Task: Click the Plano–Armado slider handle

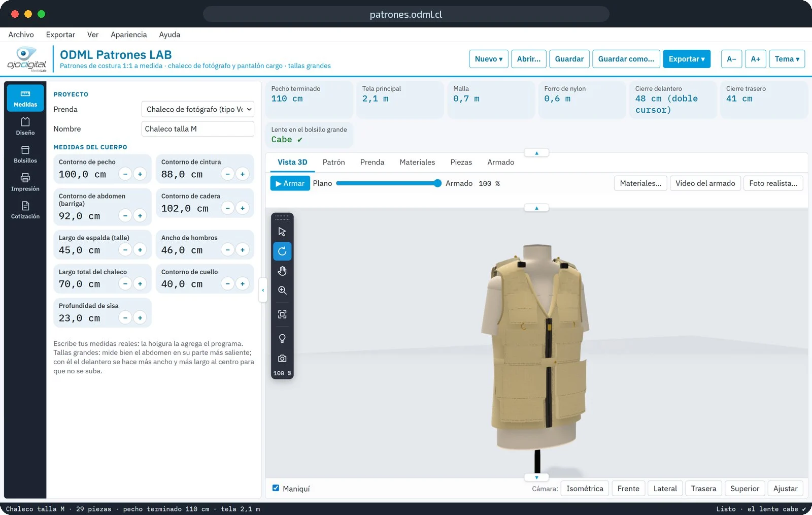Action: (437, 183)
